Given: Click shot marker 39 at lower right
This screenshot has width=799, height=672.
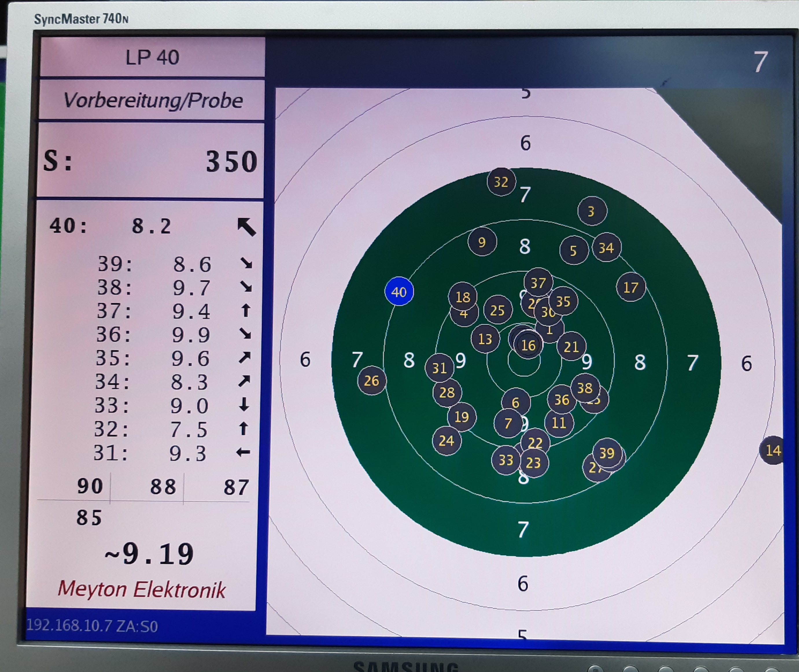Looking at the screenshot, I should point(607,453).
